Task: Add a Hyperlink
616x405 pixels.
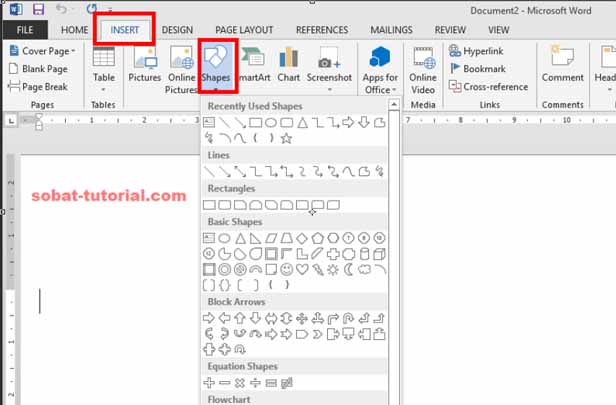Action: point(476,51)
